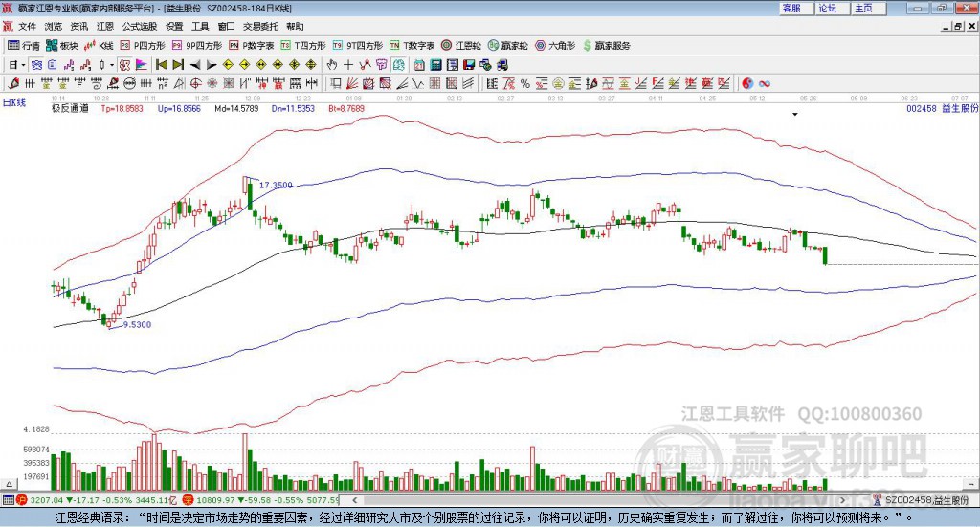Image resolution: width=980 pixels, height=527 pixels.
Task: Expand the candlestick style dropdown arrow
Action: (112, 65)
